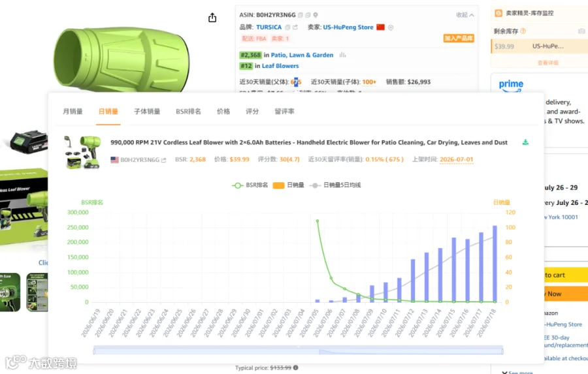The height and width of the screenshot is (374, 588).
Task: Open the 子体销量 tab
Action: click(147, 112)
